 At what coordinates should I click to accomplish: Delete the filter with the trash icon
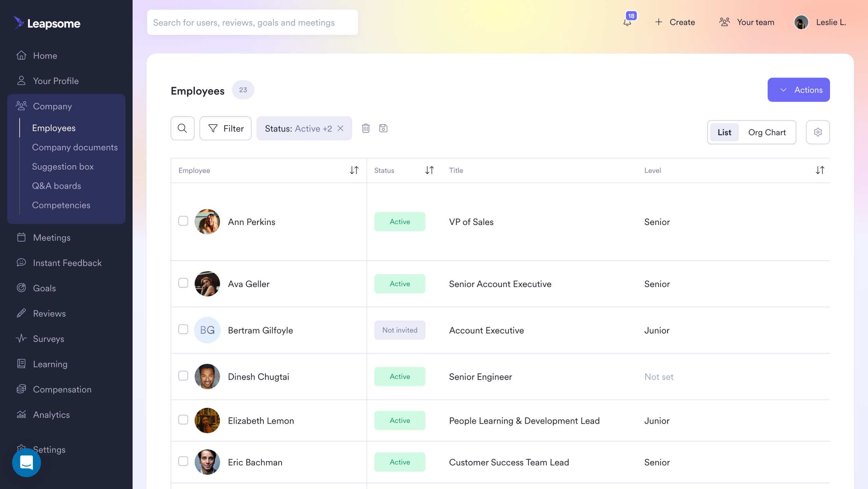pyautogui.click(x=366, y=128)
